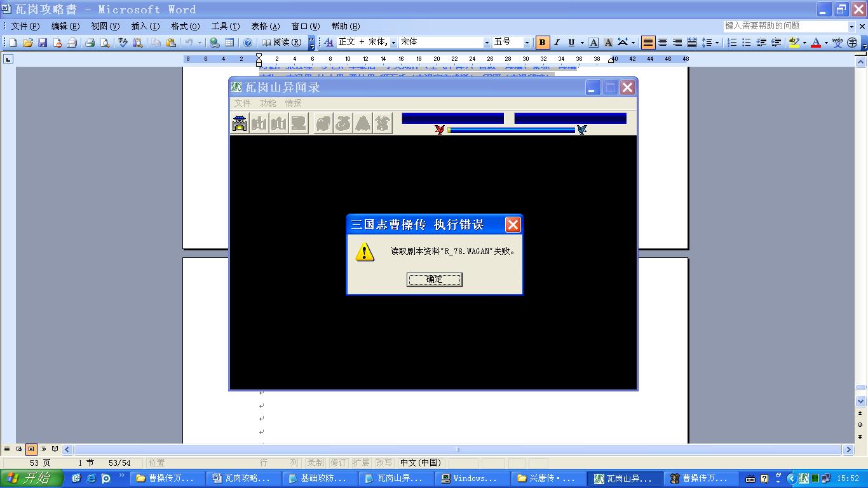Decrease paragraph indent
This screenshot has width=868, height=488.
761,43
